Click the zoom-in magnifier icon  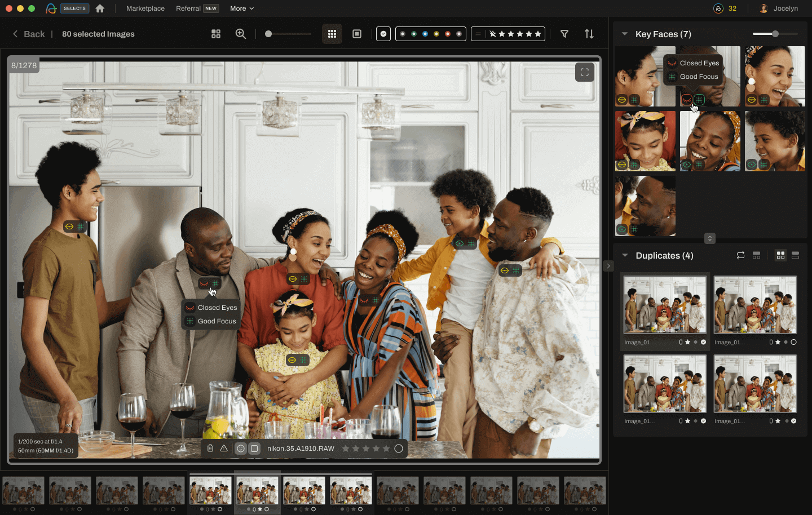(x=241, y=34)
